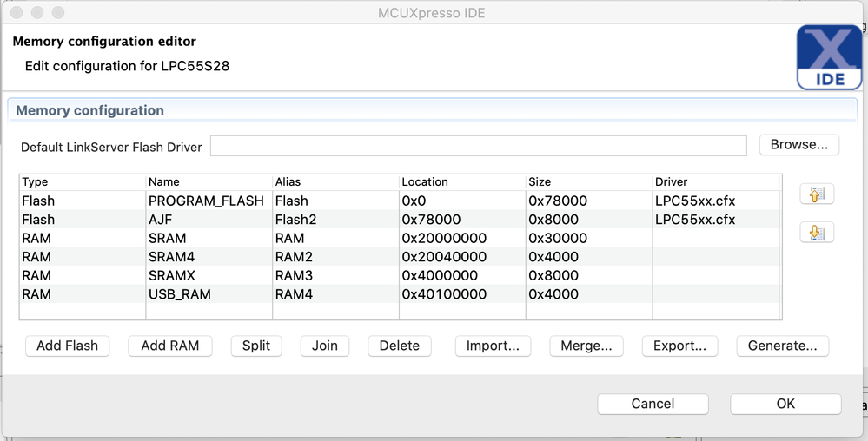Viewport: 868px width, 441px height.
Task: Click the Add Flash button
Action: [x=67, y=346]
